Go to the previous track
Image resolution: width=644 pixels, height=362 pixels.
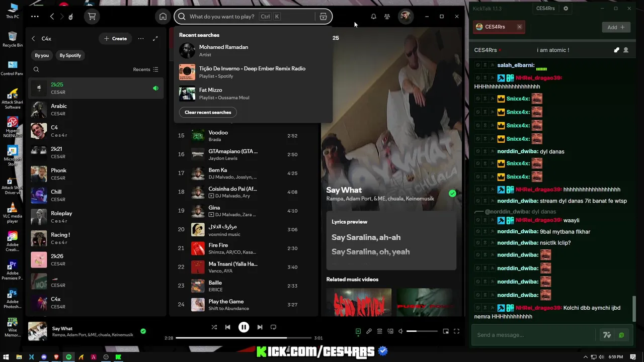tap(227, 327)
